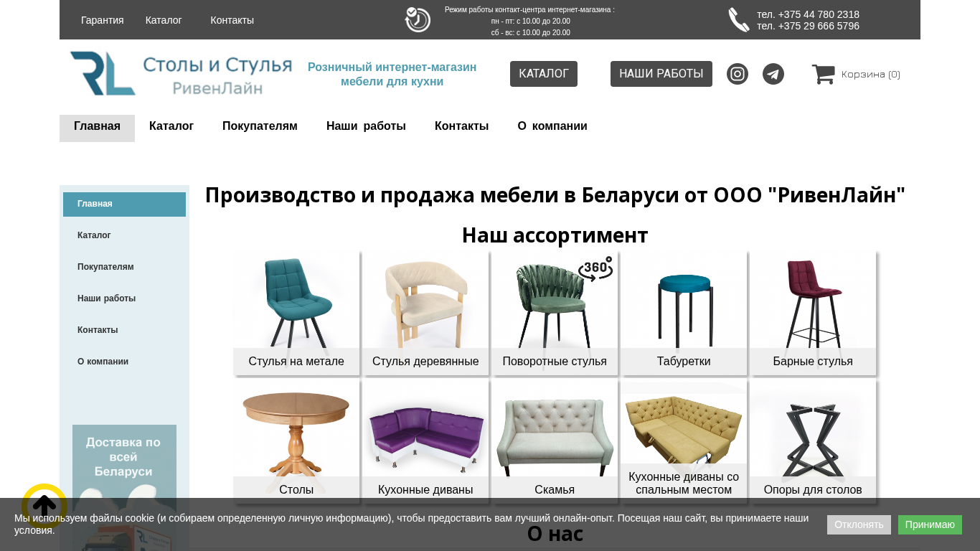This screenshot has height=551, width=980.
Task: View the 360 swivel chair image
Action: click(x=555, y=302)
